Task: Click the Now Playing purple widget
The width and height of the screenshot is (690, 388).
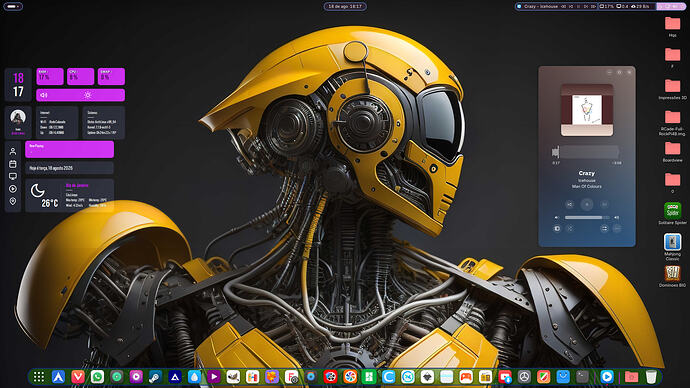Action: pos(70,149)
